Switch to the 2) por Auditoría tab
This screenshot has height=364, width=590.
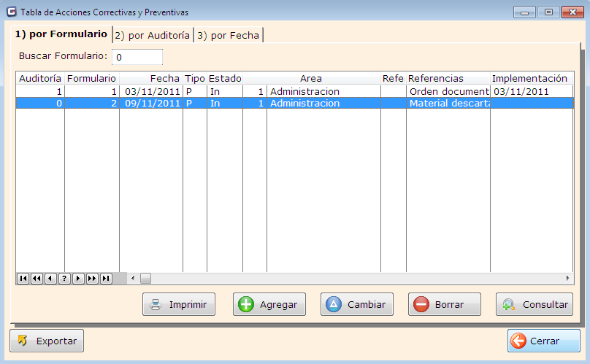[153, 35]
